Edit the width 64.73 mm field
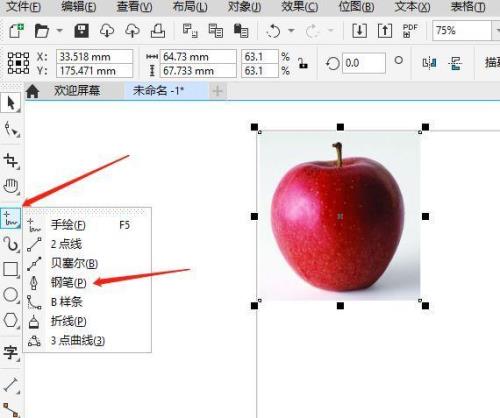The width and height of the screenshot is (500, 418). point(198,57)
